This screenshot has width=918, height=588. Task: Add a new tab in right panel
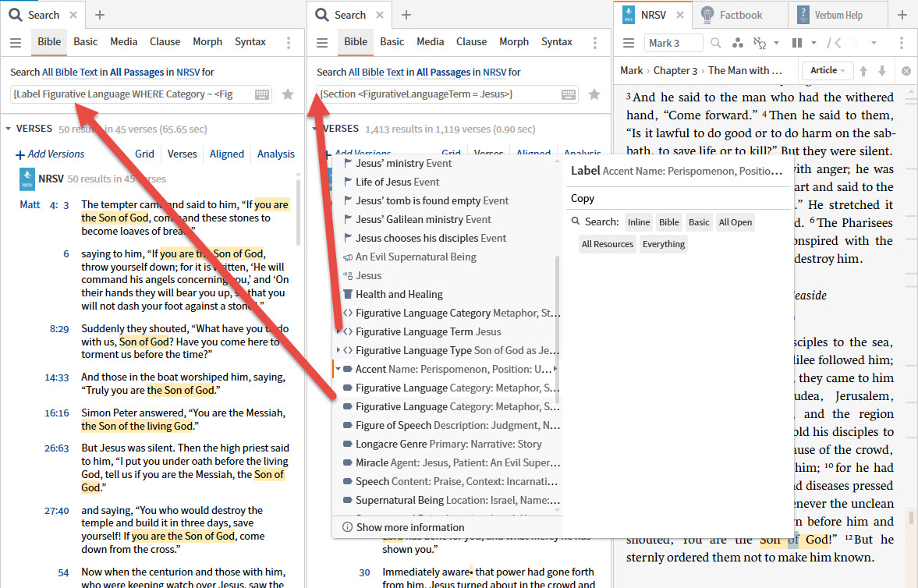(x=902, y=15)
